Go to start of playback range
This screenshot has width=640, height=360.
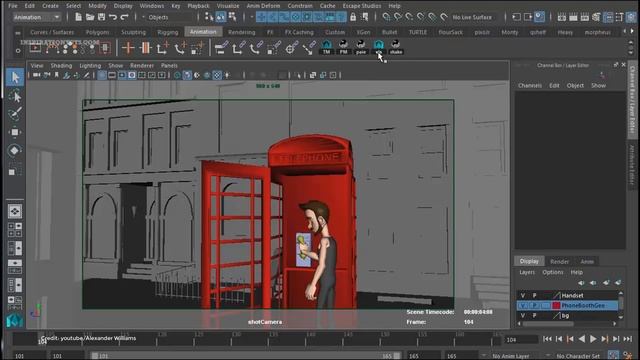click(x=547, y=339)
